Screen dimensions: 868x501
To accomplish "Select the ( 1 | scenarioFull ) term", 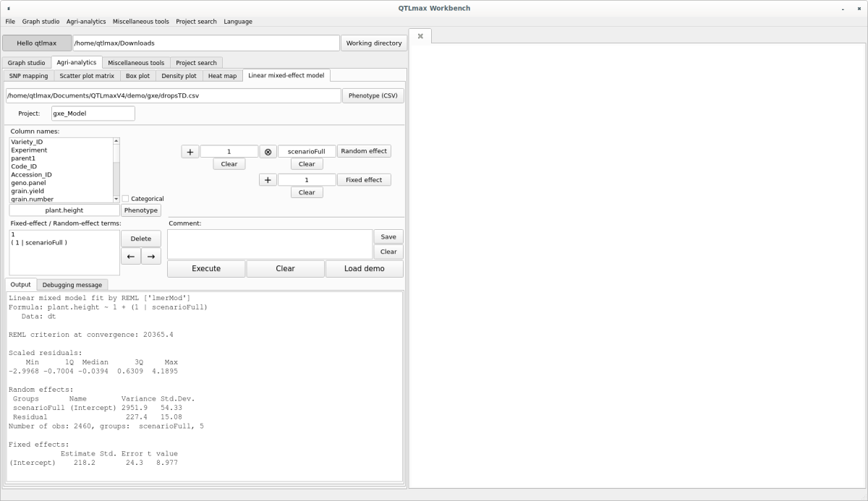I will click(x=39, y=243).
